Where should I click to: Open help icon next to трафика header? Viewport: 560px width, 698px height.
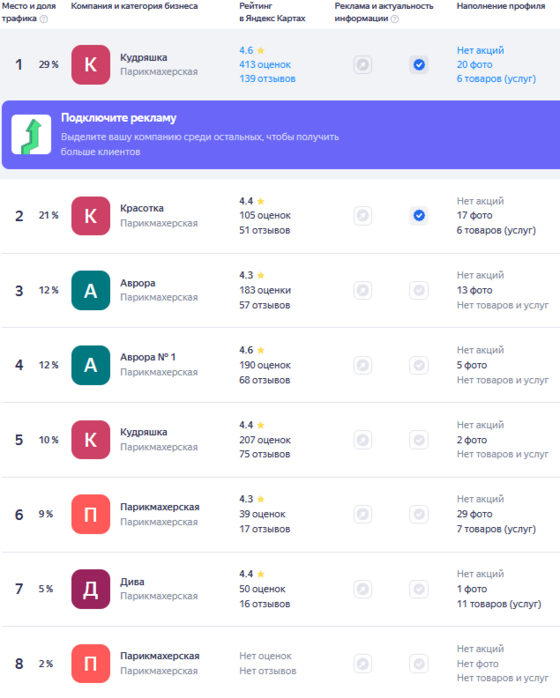44,19
